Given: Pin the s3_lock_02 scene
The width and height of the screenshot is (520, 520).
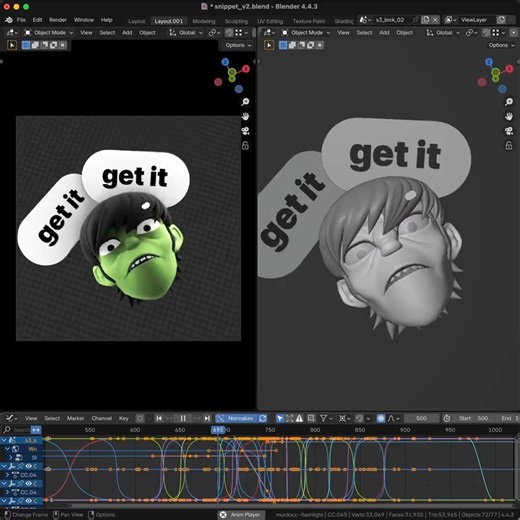Looking at the screenshot, I should 415,20.
